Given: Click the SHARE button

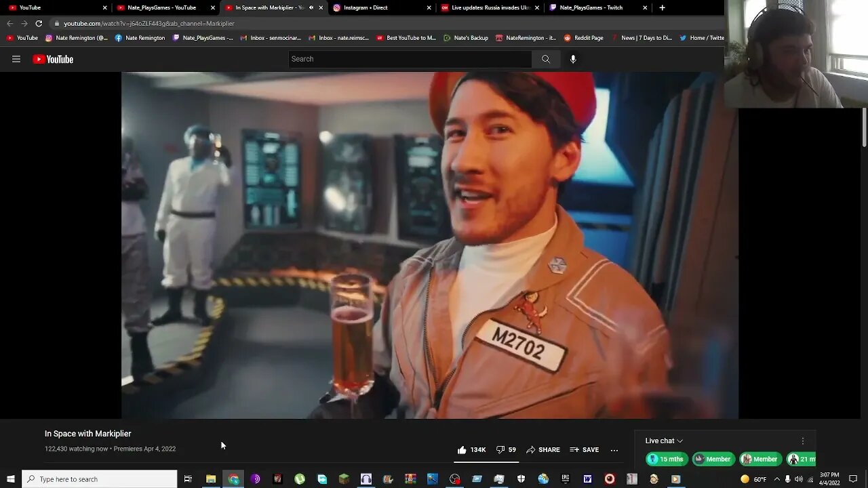Looking at the screenshot, I should (x=543, y=449).
